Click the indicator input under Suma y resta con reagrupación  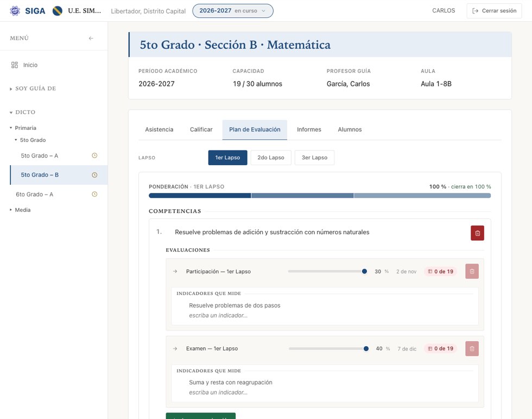point(218,392)
